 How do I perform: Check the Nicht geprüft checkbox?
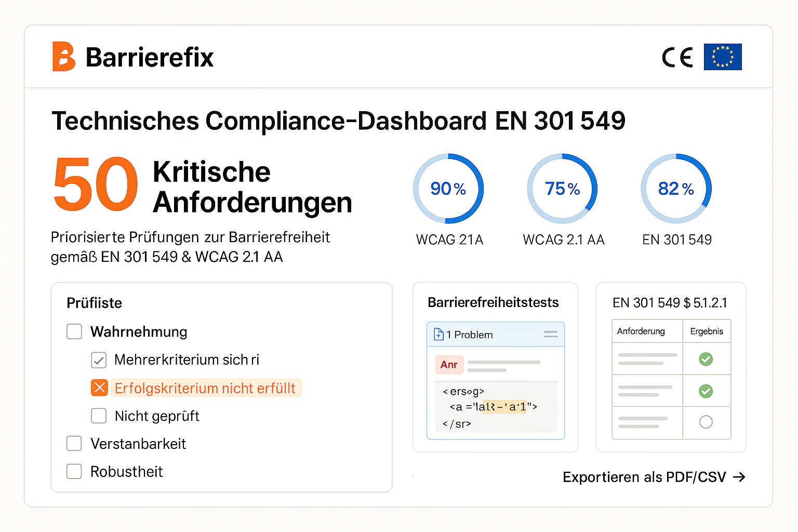point(99,416)
